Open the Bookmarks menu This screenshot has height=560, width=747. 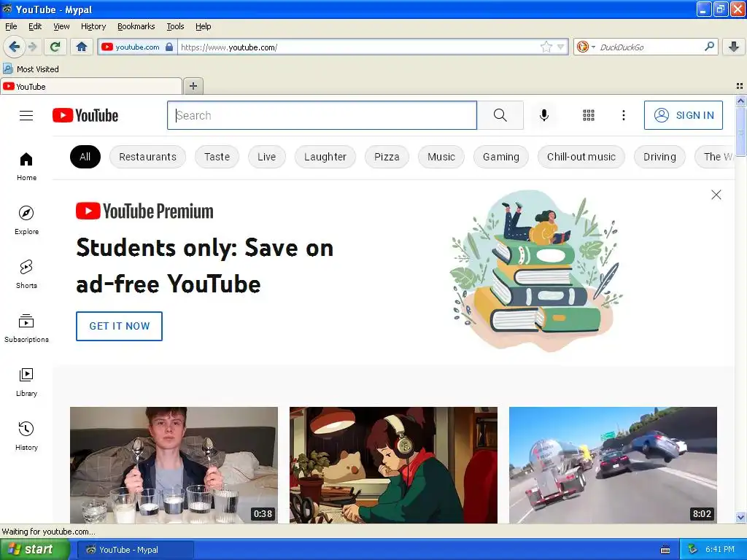(x=136, y=26)
